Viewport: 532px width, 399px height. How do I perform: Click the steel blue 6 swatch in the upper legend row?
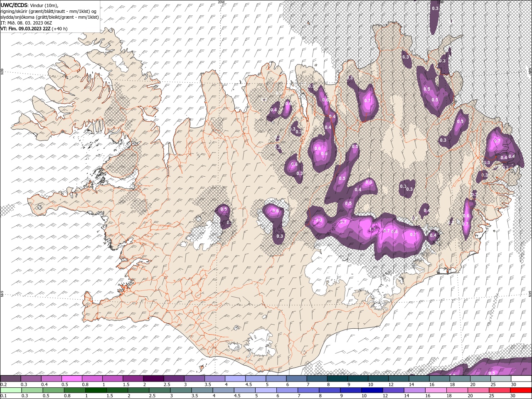click(x=296, y=379)
